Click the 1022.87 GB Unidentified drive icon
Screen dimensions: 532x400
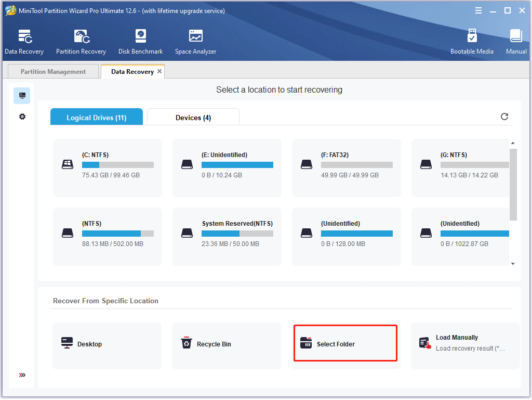pos(426,233)
